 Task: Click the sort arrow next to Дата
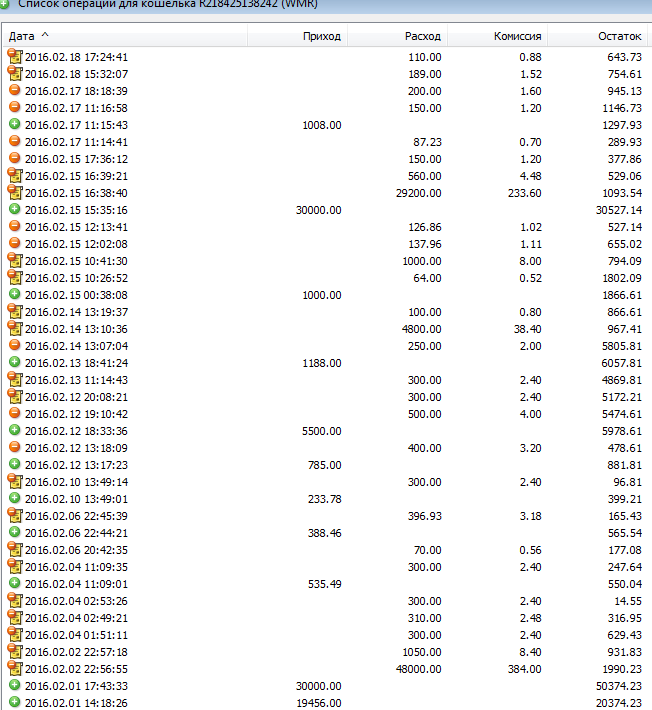pyautogui.click(x=45, y=34)
